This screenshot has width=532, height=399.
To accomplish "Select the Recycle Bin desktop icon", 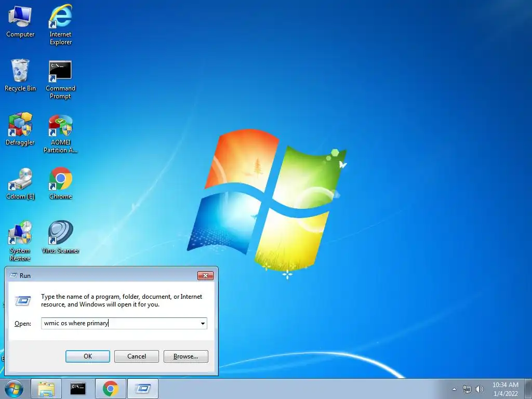I will click(x=20, y=75).
